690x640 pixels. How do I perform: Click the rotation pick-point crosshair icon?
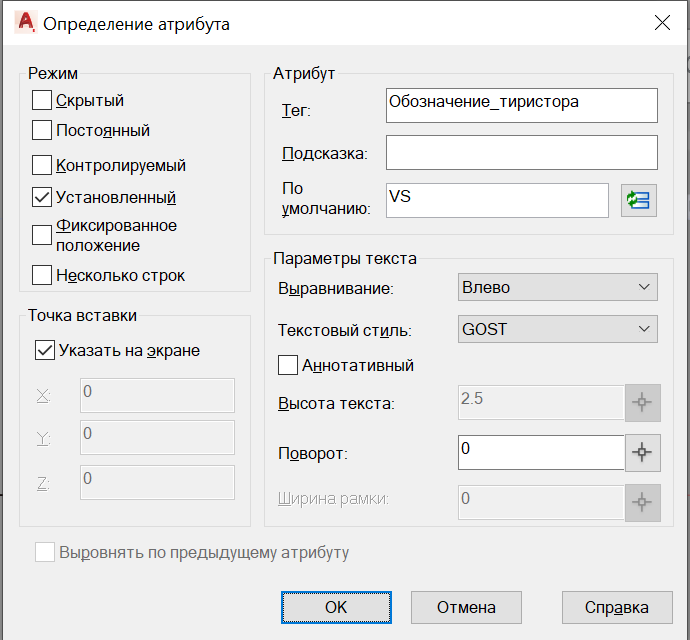point(642,452)
